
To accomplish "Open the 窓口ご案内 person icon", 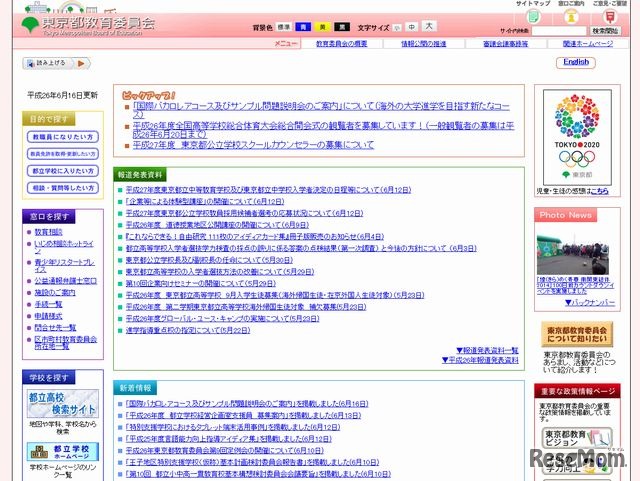I will coord(571,17).
